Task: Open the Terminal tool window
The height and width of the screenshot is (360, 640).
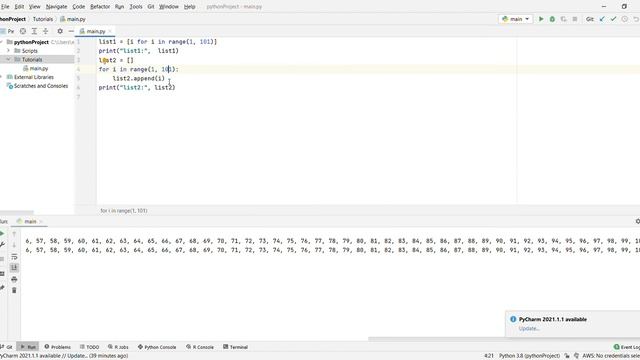Action: pyautogui.click(x=236, y=347)
